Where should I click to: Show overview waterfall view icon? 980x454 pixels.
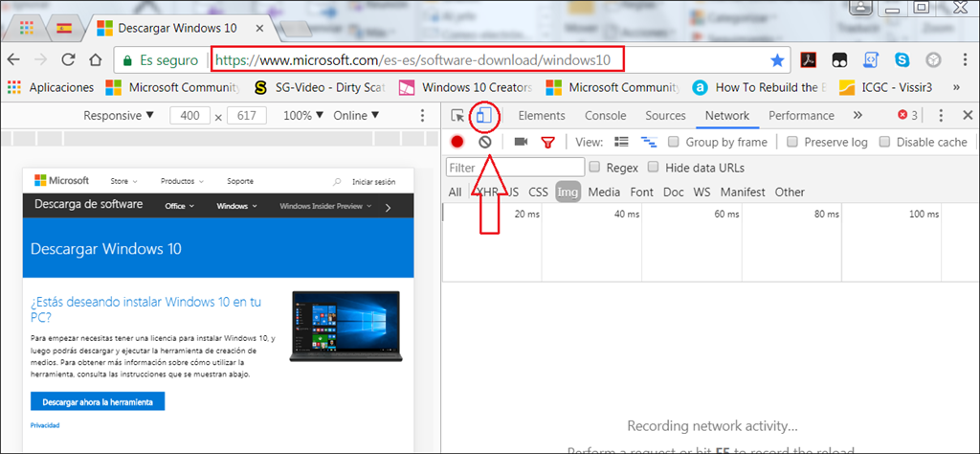click(649, 143)
